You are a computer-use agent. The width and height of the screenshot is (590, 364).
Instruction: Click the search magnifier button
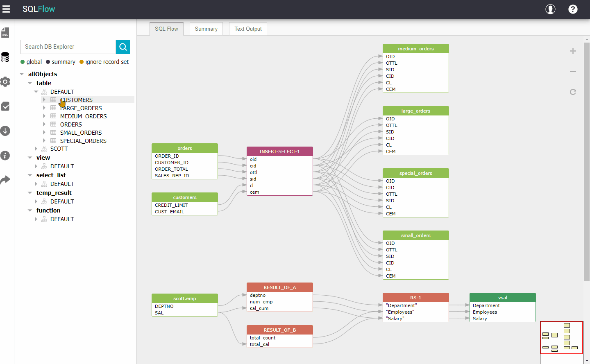123,47
